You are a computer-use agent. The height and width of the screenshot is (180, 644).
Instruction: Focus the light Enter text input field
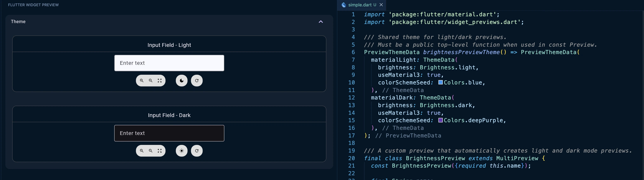169,63
